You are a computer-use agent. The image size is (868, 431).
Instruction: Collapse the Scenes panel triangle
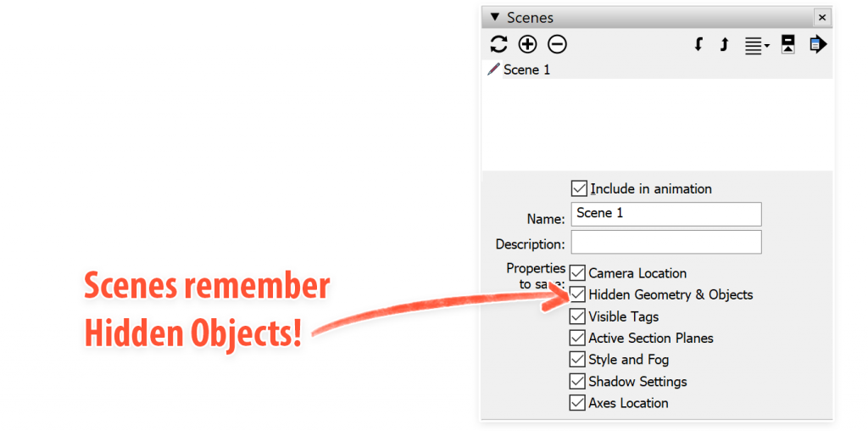[x=495, y=18]
